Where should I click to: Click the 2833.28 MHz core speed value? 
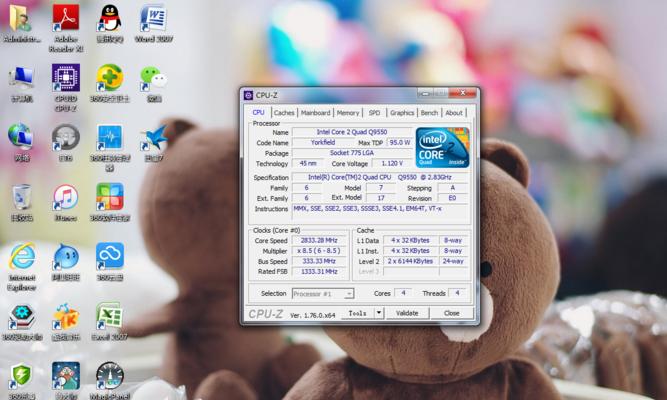pyautogui.click(x=319, y=240)
